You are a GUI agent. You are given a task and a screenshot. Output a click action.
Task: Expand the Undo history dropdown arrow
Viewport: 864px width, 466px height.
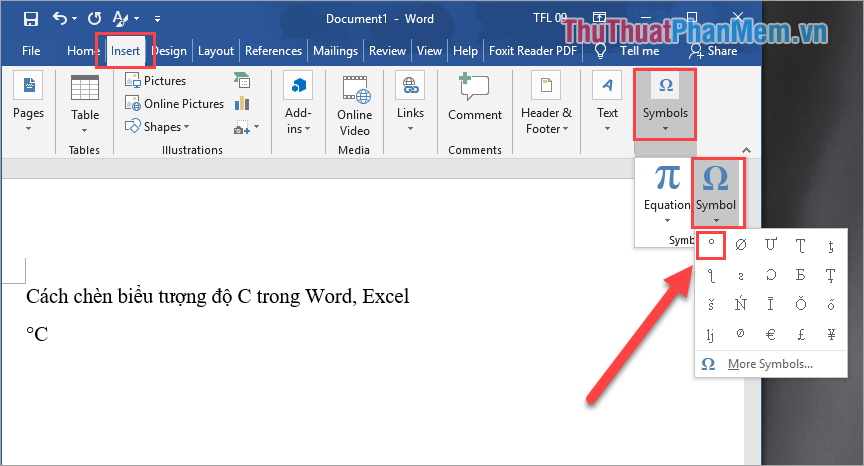point(74,19)
